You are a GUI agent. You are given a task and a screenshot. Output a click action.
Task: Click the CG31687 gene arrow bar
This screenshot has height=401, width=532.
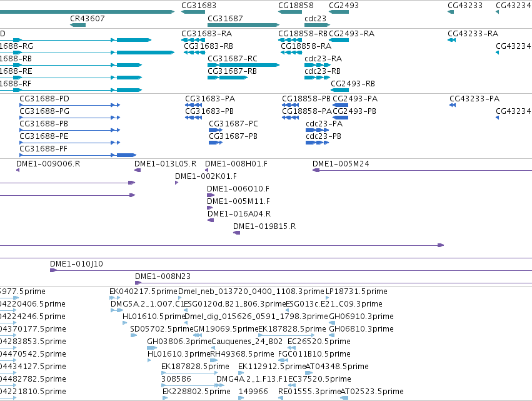click(x=243, y=25)
